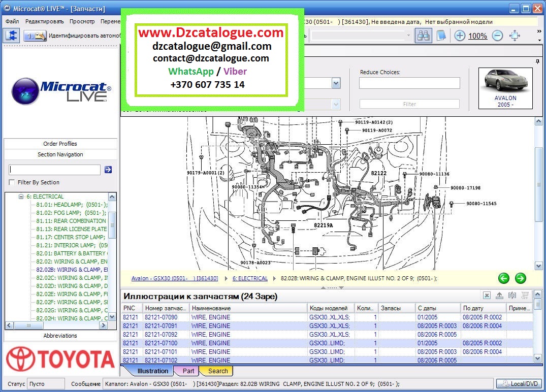Click the section tree scroll-down arrow
The width and height of the screenshot is (546, 392).
coord(112,316)
